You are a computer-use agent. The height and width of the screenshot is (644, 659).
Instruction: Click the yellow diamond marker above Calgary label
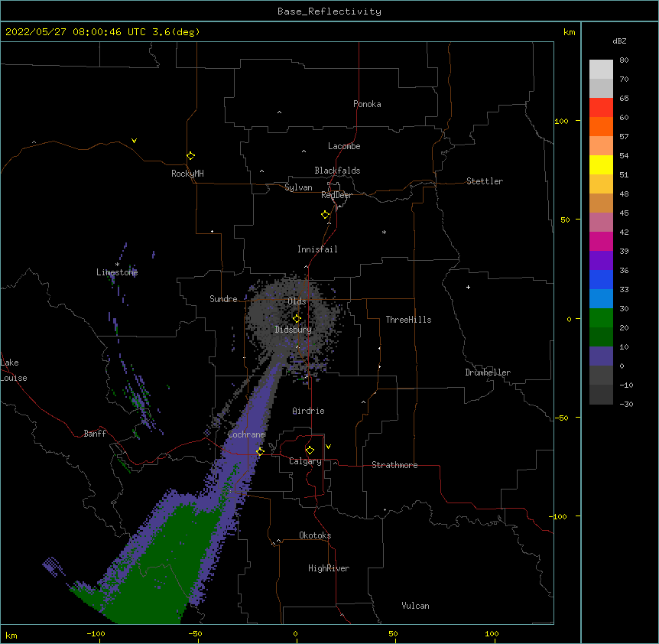click(x=310, y=450)
